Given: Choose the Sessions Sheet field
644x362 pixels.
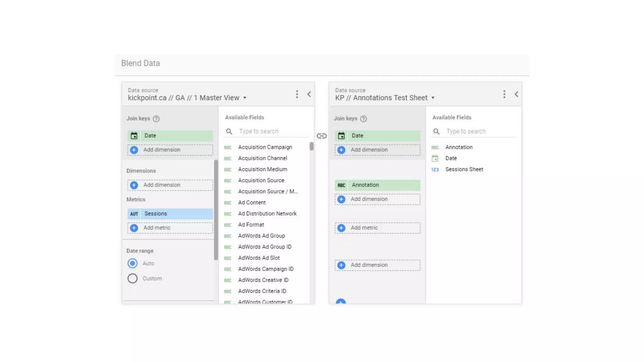Looking at the screenshot, I should (x=464, y=169).
